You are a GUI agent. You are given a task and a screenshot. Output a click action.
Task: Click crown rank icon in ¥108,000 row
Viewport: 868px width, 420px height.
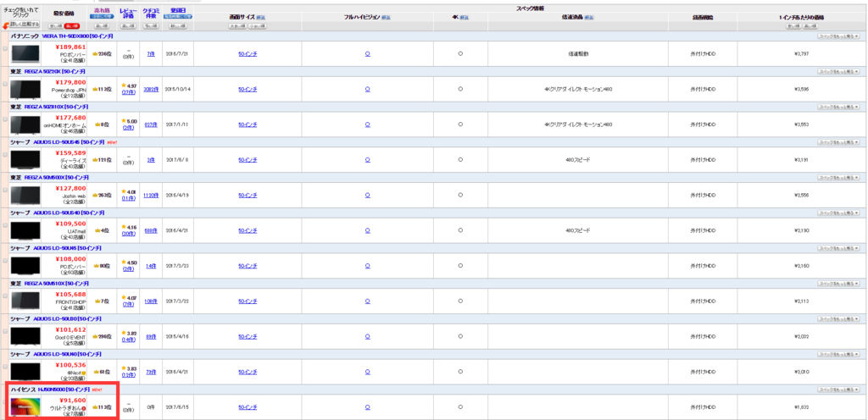click(x=97, y=266)
